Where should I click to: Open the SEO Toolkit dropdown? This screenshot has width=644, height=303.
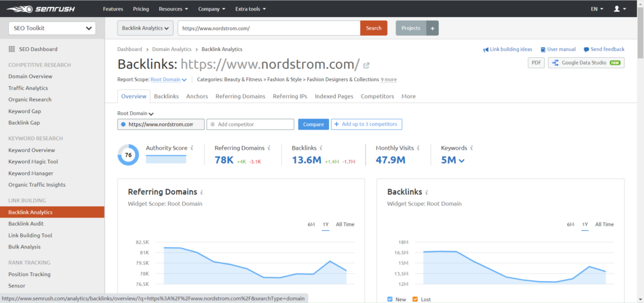52,28
